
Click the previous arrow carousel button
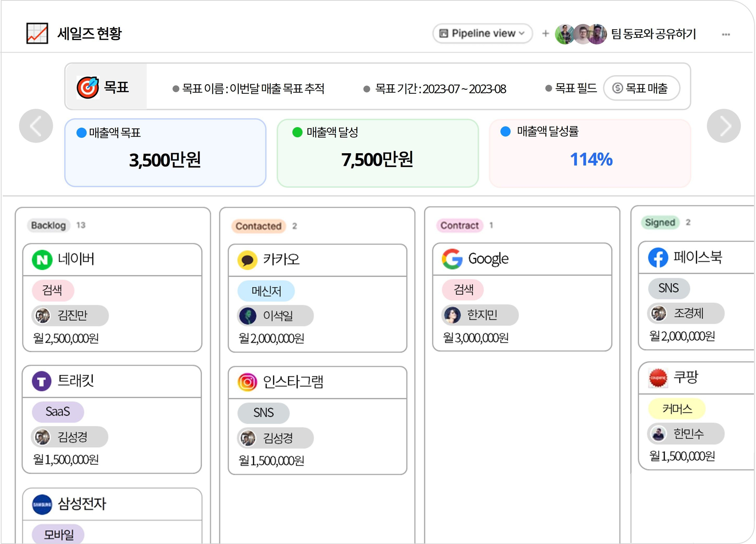point(36,126)
